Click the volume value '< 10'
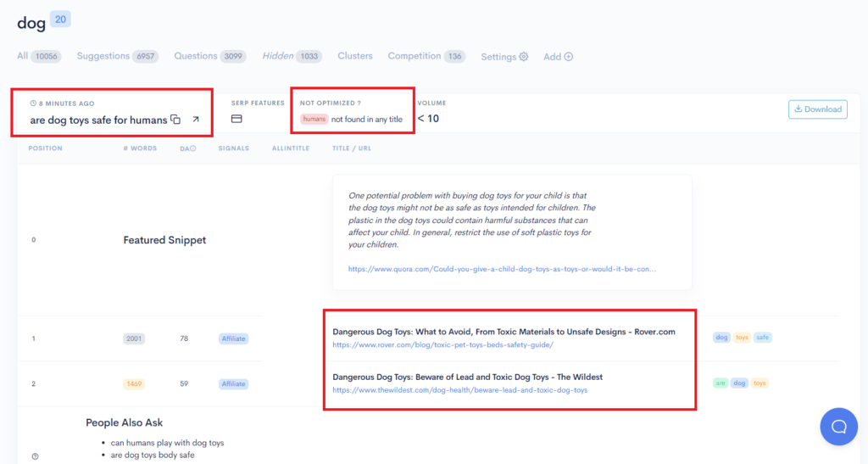The height and width of the screenshot is (464, 868). tap(428, 119)
